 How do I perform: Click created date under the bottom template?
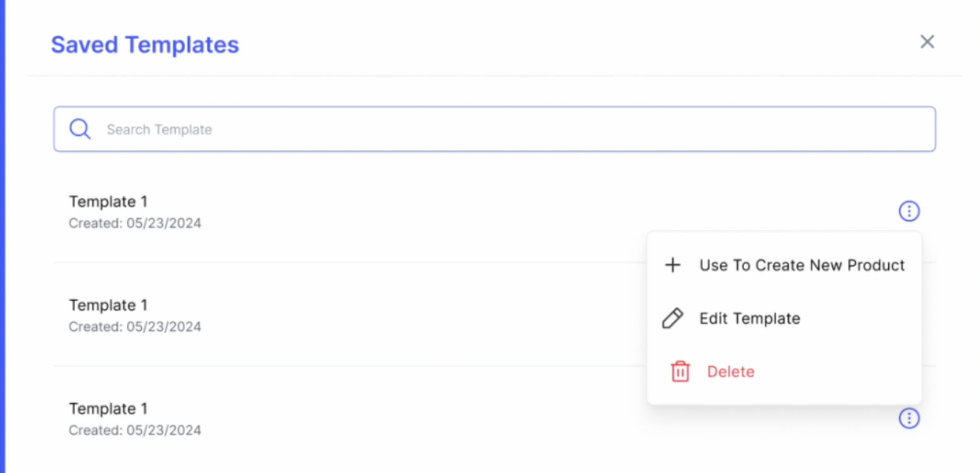pyautogui.click(x=135, y=430)
